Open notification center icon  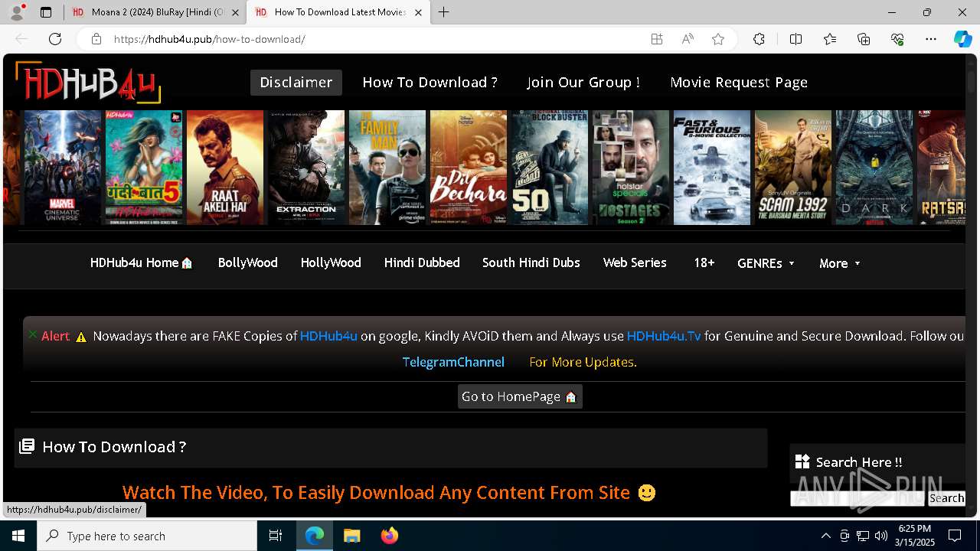955,536
